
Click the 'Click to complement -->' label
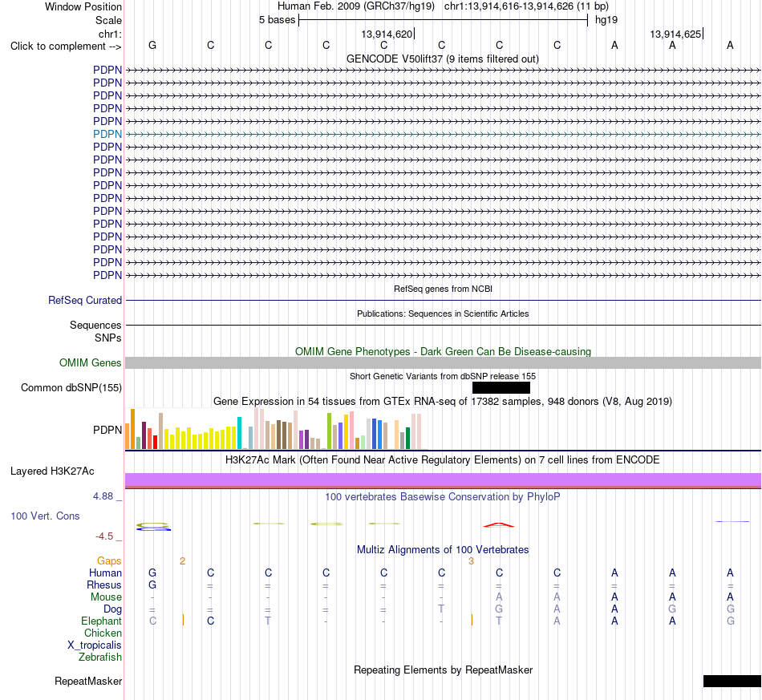point(66,47)
